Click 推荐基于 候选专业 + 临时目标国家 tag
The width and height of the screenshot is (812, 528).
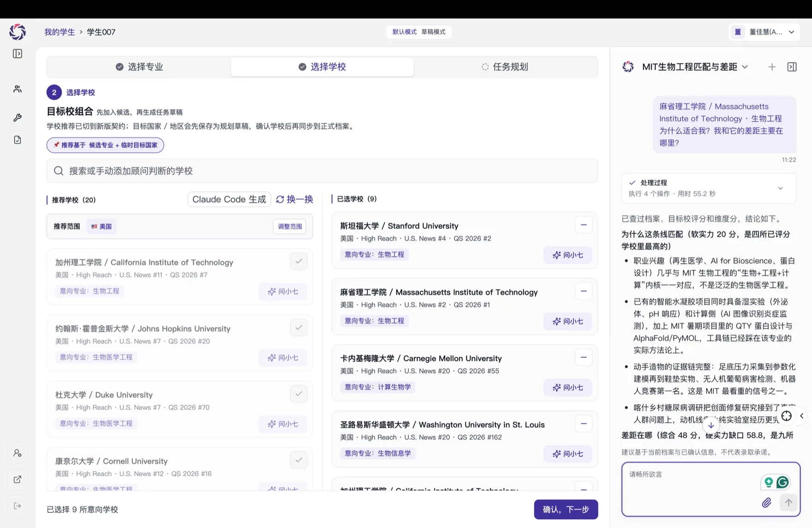click(x=105, y=145)
